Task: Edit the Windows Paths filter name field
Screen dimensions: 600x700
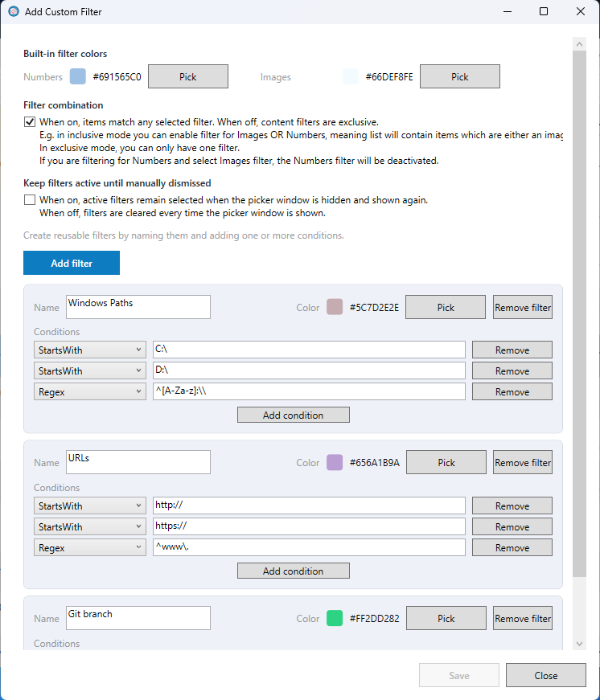Action: pos(137,306)
